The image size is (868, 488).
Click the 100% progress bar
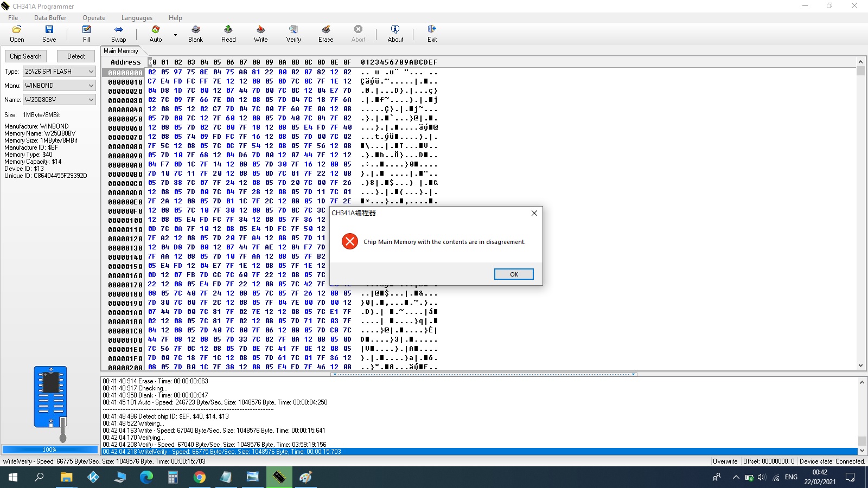point(49,450)
